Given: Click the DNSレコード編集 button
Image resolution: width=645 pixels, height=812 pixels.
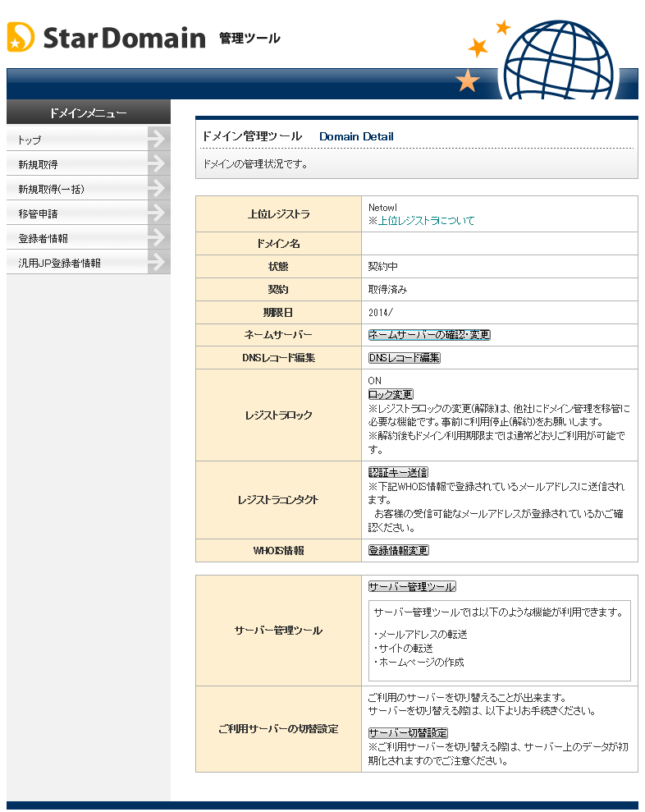Looking at the screenshot, I should coord(404,358).
